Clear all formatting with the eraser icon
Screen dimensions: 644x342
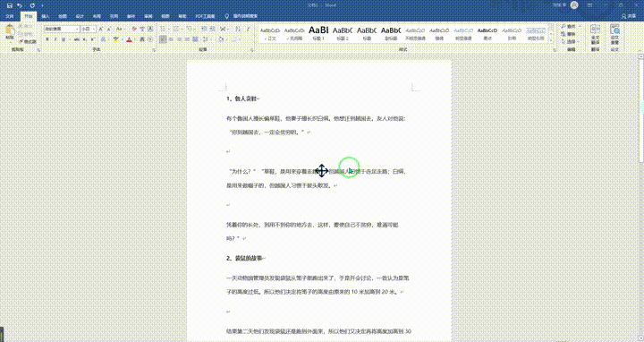[x=134, y=30]
